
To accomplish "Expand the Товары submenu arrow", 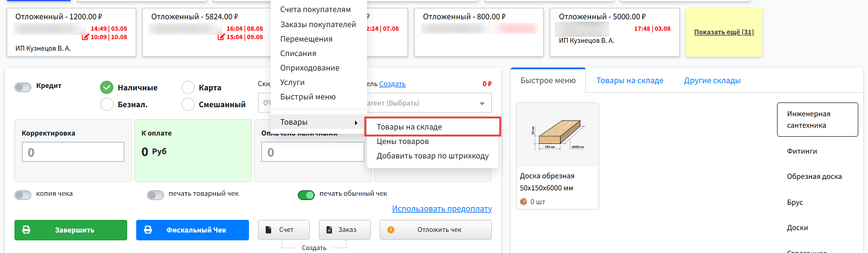I will click(x=356, y=123).
